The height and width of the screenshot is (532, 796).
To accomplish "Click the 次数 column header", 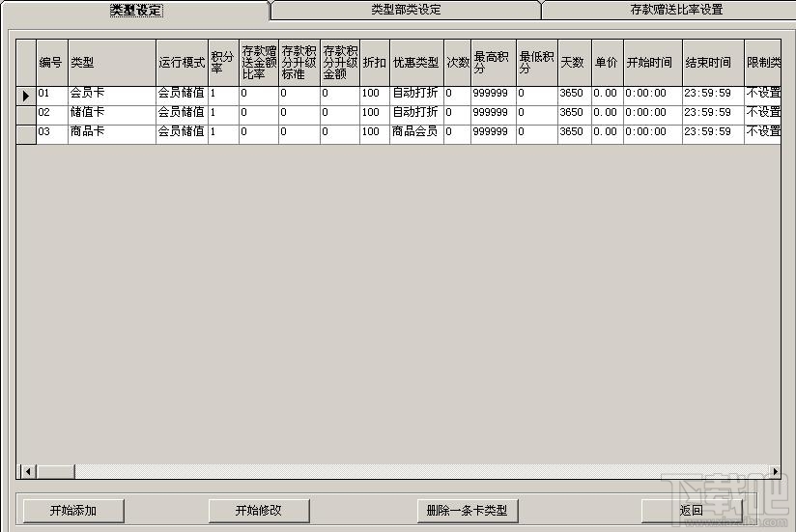I will [457, 63].
